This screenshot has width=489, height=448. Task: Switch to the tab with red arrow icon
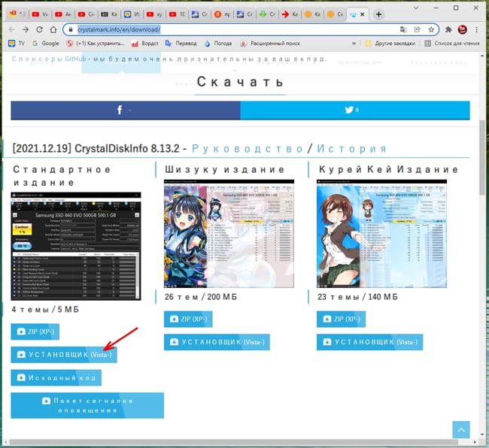(x=290, y=14)
